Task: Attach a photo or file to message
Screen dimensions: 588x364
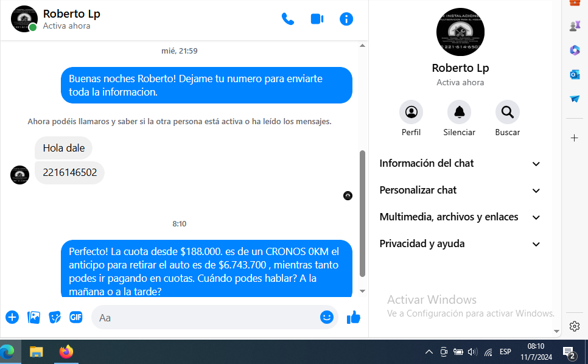Action: 34,317
